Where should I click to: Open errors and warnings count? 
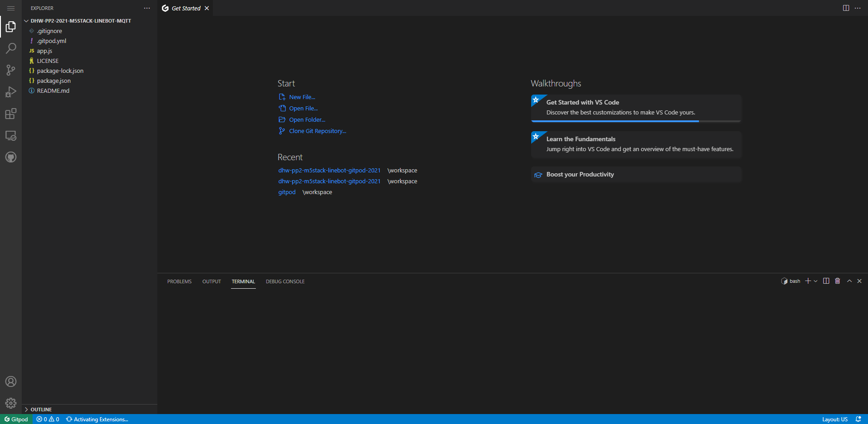click(48, 419)
